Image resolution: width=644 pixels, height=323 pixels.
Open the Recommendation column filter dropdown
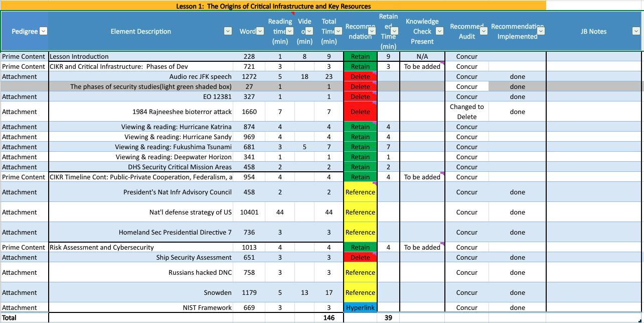(371, 31)
